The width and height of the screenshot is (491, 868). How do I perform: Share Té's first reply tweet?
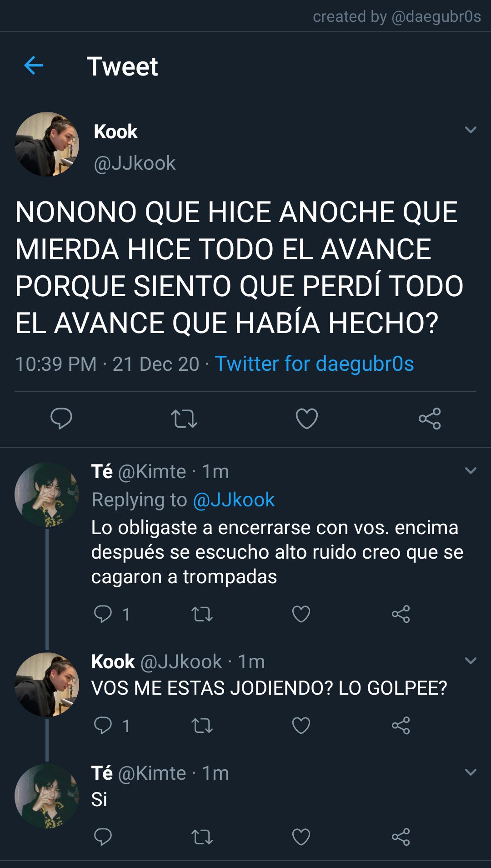(x=401, y=614)
